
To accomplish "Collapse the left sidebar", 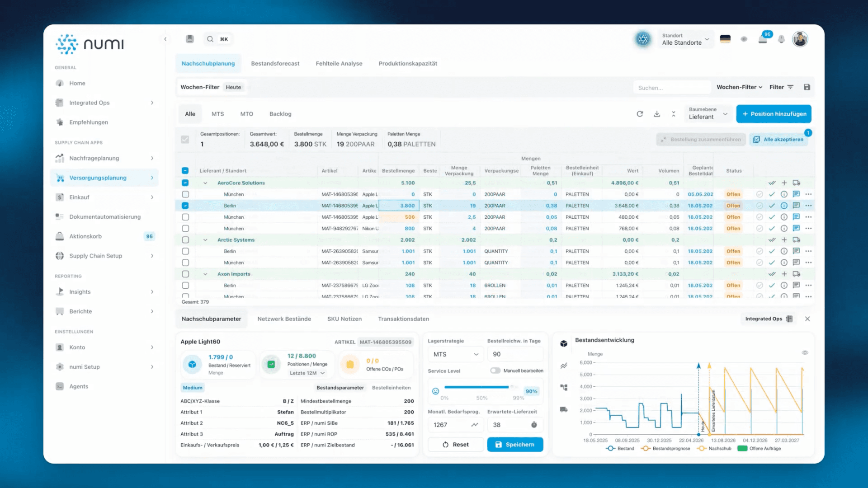I will click(165, 39).
